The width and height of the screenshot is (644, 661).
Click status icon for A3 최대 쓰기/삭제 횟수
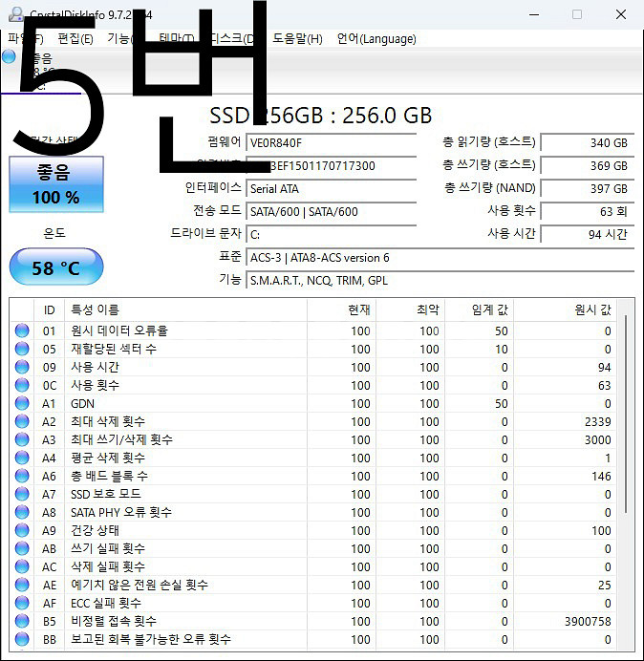(x=22, y=439)
